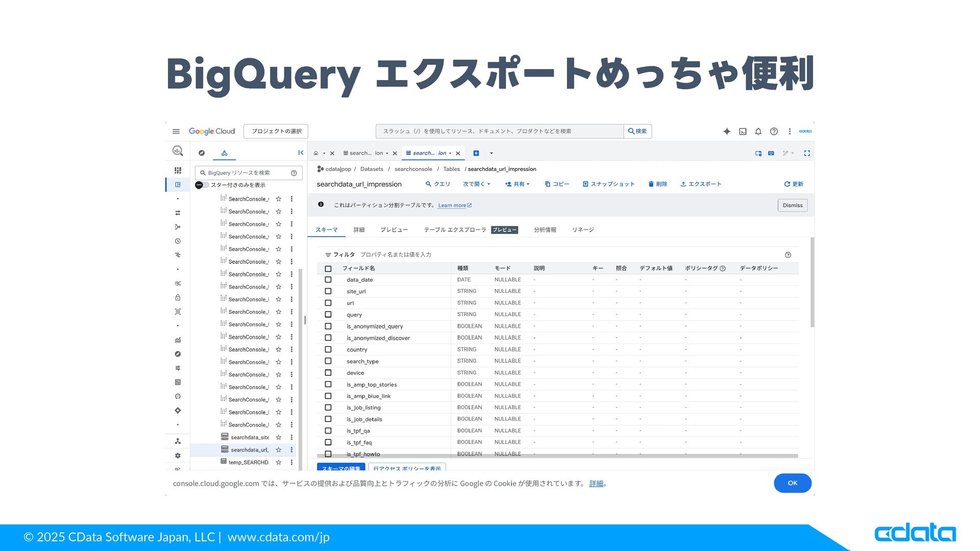Collapse the explorer panel arrow icon
The image size is (980, 551).
pos(301,153)
